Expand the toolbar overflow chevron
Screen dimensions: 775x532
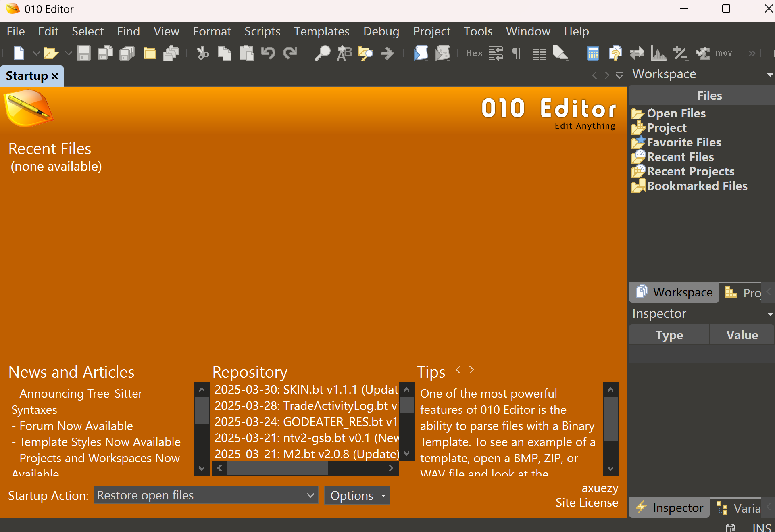click(752, 53)
